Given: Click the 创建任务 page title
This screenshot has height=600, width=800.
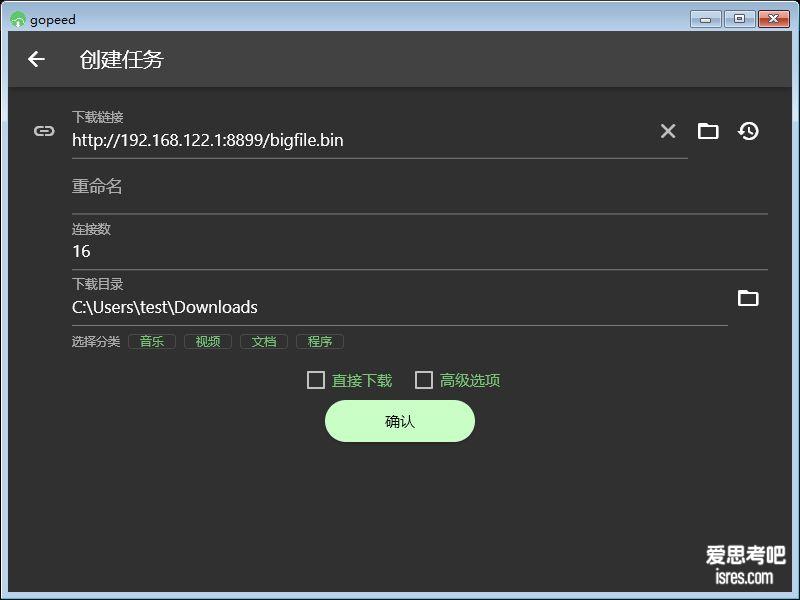Looking at the screenshot, I should click(x=121, y=60).
